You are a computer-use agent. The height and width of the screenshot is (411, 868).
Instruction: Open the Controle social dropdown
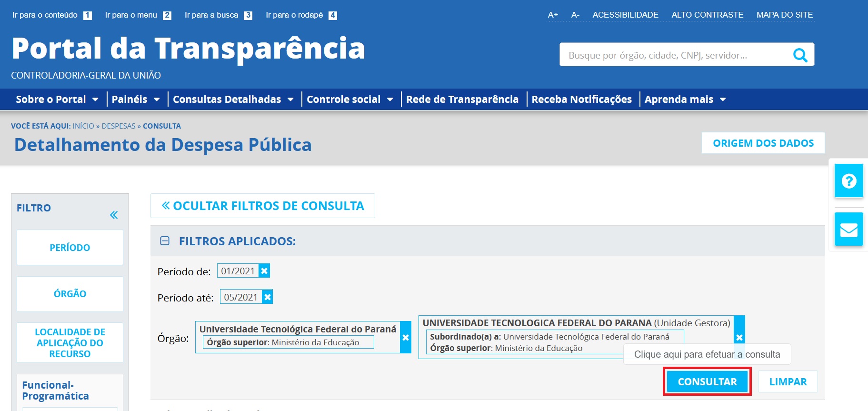(x=350, y=100)
